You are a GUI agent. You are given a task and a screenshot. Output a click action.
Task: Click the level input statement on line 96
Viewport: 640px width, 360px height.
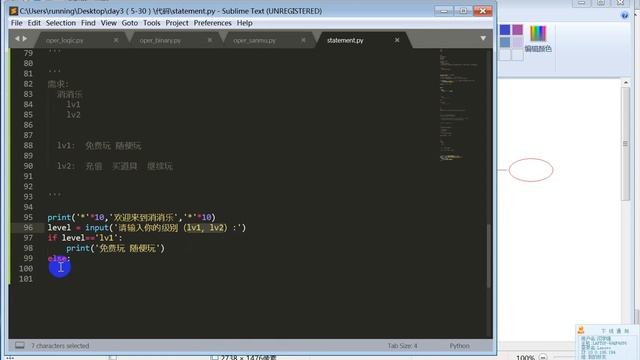tap(147, 227)
